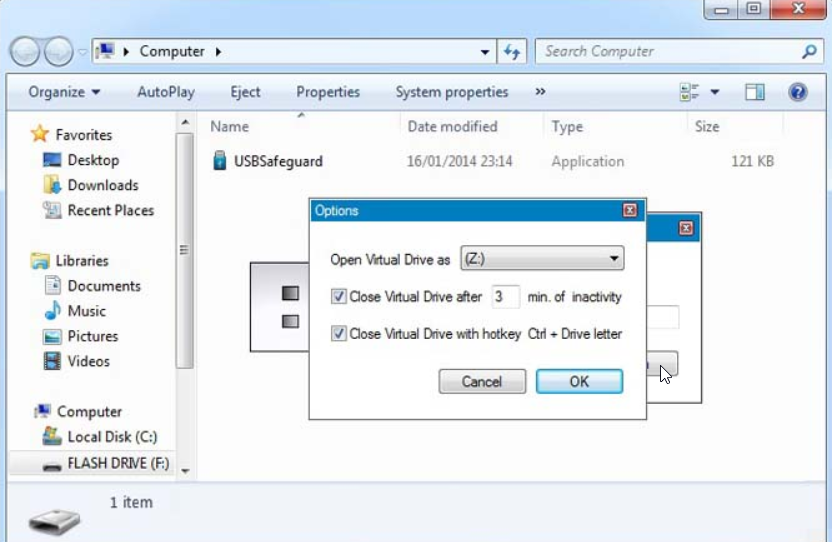
Task: Open the Virtual Drive letter (Z:) dropdown
Action: (x=542, y=259)
